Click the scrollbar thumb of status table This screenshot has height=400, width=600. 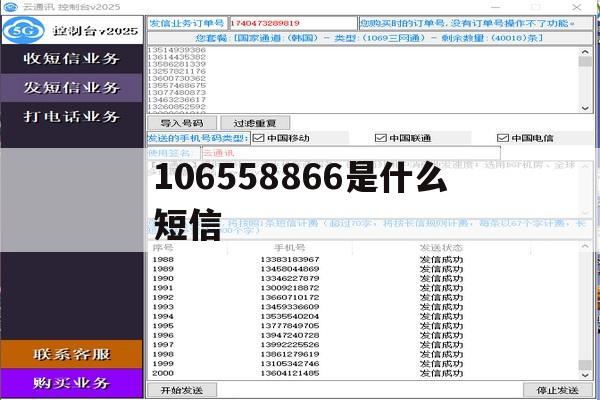(585, 364)
